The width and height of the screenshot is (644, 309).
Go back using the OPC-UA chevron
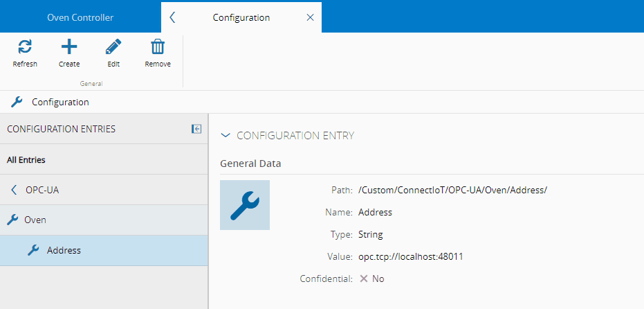click(14, 190)
